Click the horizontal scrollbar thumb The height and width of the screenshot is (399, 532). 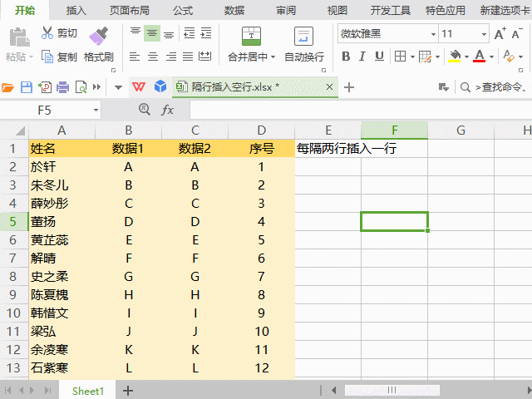pos(392,390)
